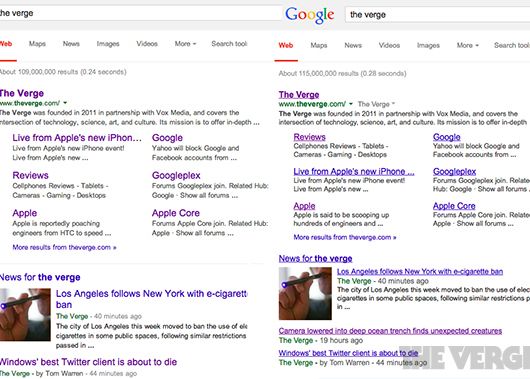530x379 pixels.
Task: Open the grey The Verge dropdown beside right URL
Action: click(x=376, y=104)
